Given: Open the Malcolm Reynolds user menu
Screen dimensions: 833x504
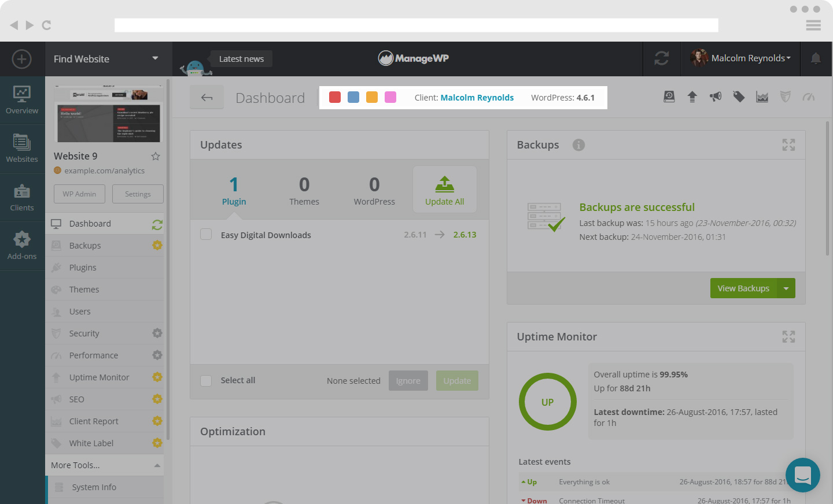Looking at the screenshot, I should [740, 58].
